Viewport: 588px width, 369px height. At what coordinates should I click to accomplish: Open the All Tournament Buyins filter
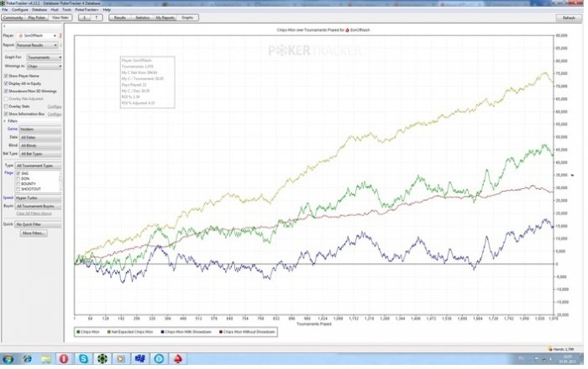coord(38,206)
